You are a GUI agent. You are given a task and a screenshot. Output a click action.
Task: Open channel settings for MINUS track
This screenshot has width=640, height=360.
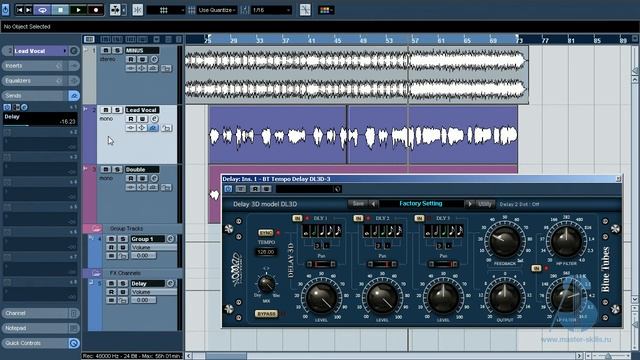(x=154, y=59)
